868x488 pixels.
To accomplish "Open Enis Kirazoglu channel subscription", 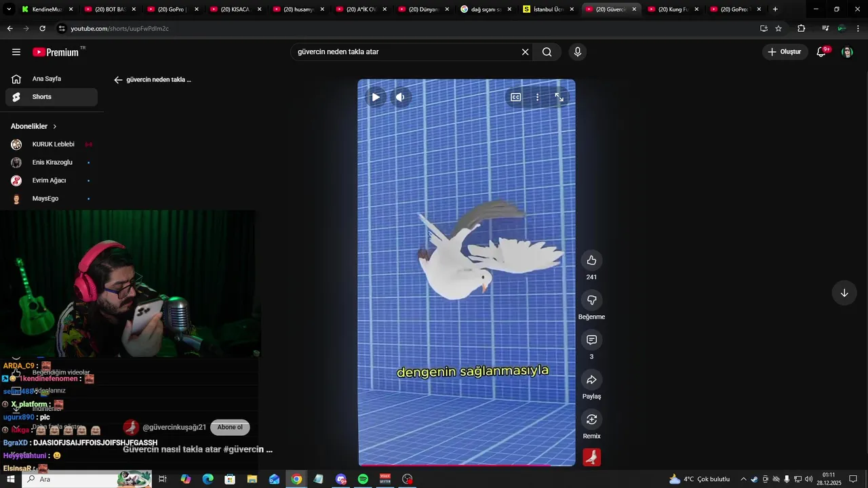I will pyautogui.click(x=52, y=163).
